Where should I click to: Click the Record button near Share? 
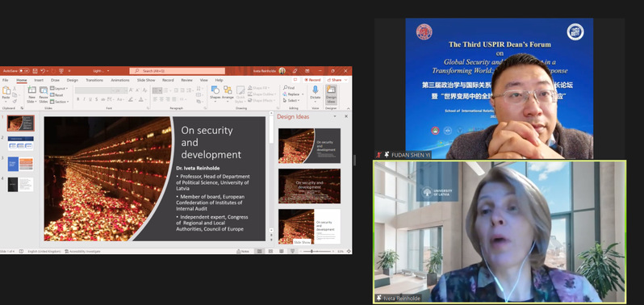[x=313, y=80]
